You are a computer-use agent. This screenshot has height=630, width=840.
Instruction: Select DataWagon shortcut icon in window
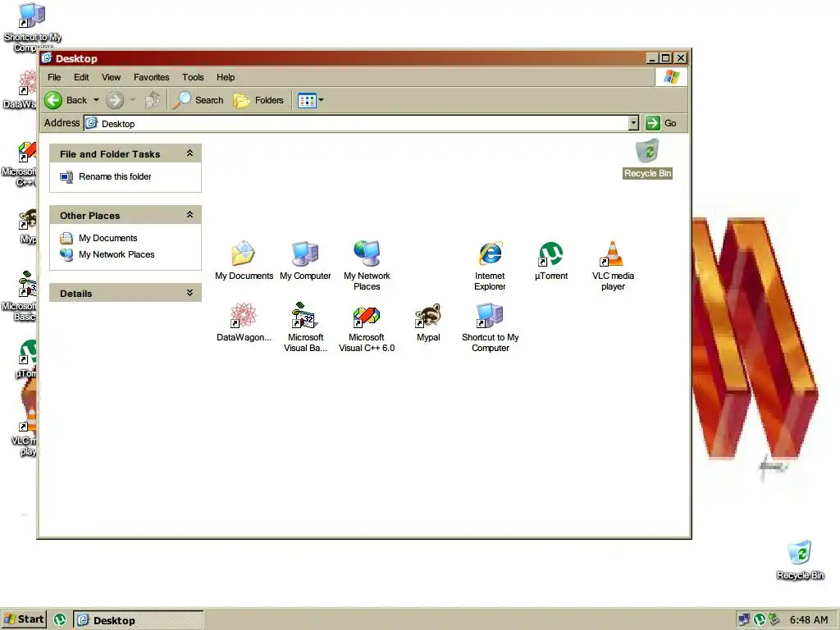pos(244,322)
